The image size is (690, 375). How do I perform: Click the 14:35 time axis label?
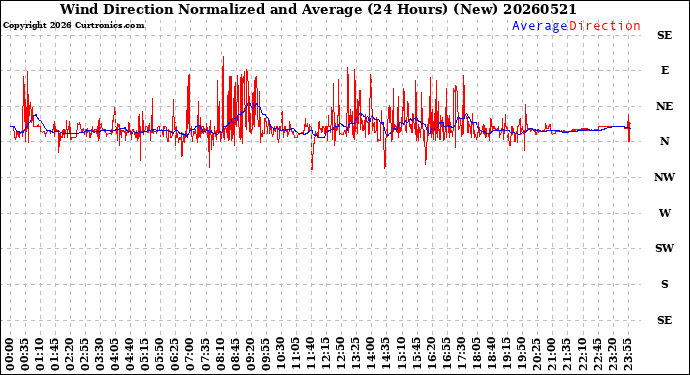point(385,354)
